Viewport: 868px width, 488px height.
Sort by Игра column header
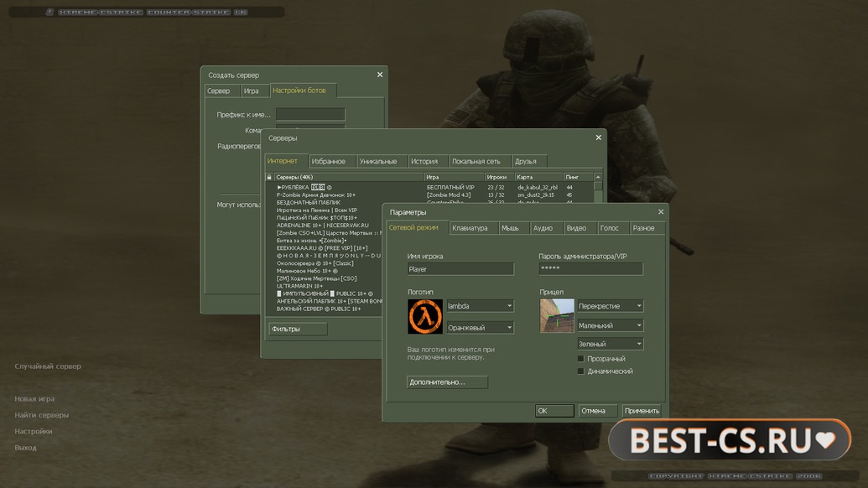(455, 177)
